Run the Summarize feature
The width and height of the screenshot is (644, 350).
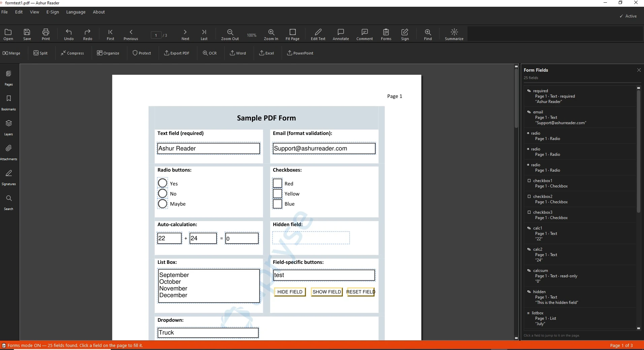454,34
